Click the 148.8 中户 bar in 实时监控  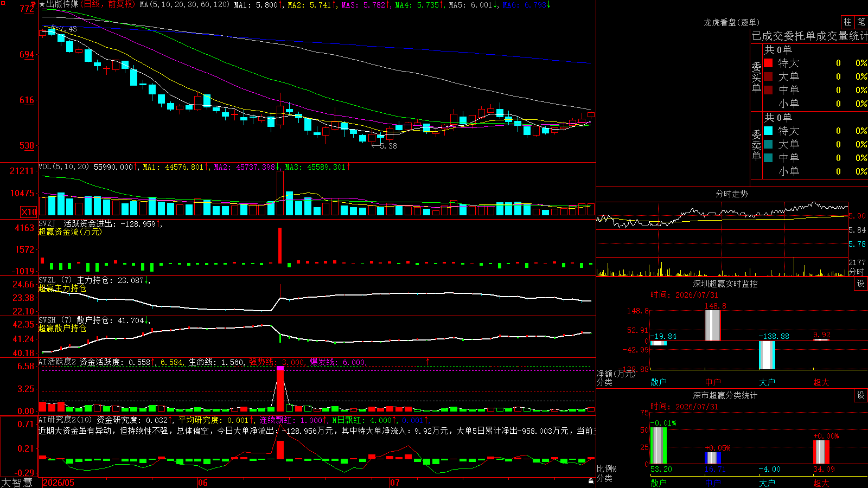point(712,325)
